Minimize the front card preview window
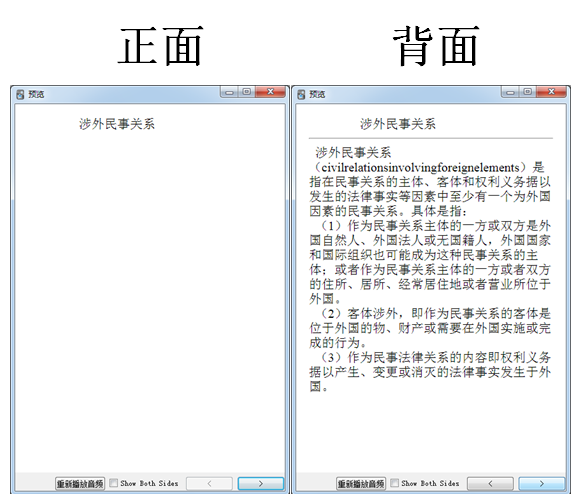575x494 pixels. point(230,92)
